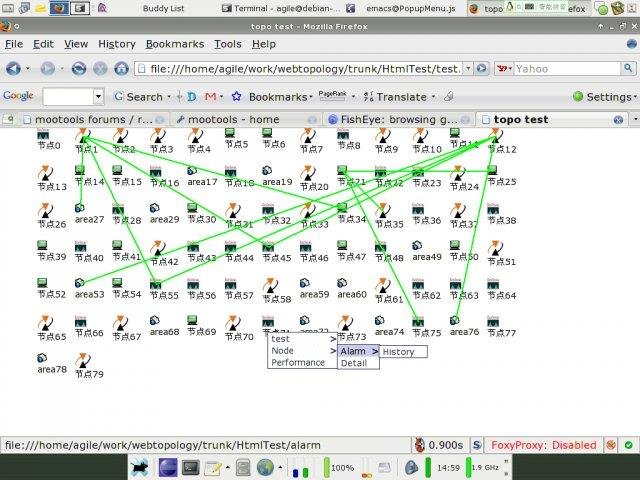Screen dimensions: 640x480
Task: Select node icon 节点36
Action: coord(418,209)
